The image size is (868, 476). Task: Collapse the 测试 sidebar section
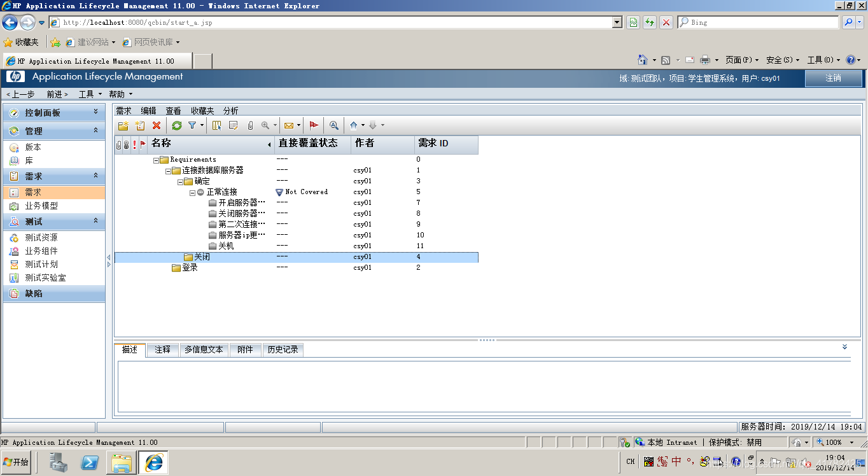point(96,220)
